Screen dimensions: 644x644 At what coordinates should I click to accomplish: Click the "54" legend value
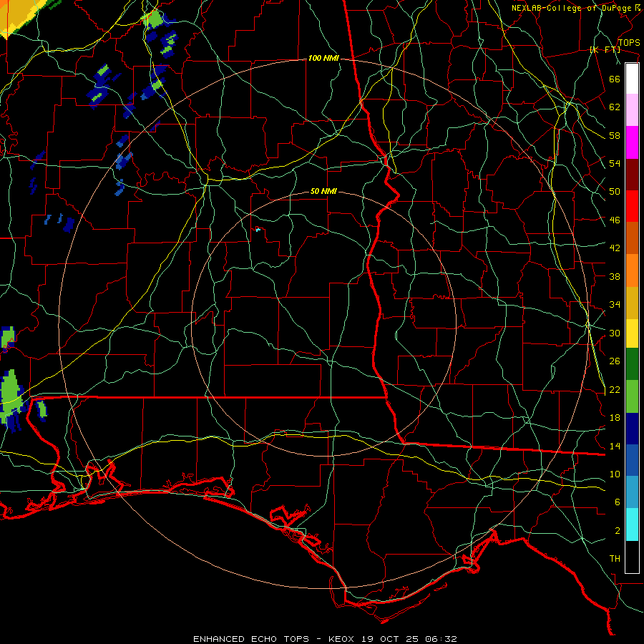click(x=615, y=163)
